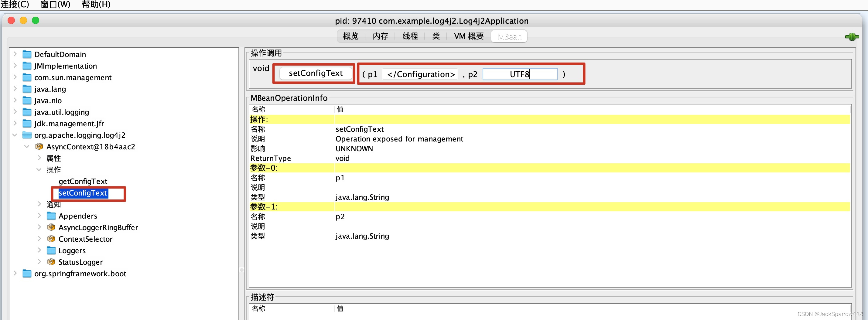Expand the org.springframework.boot tree node

click(15, 273)
